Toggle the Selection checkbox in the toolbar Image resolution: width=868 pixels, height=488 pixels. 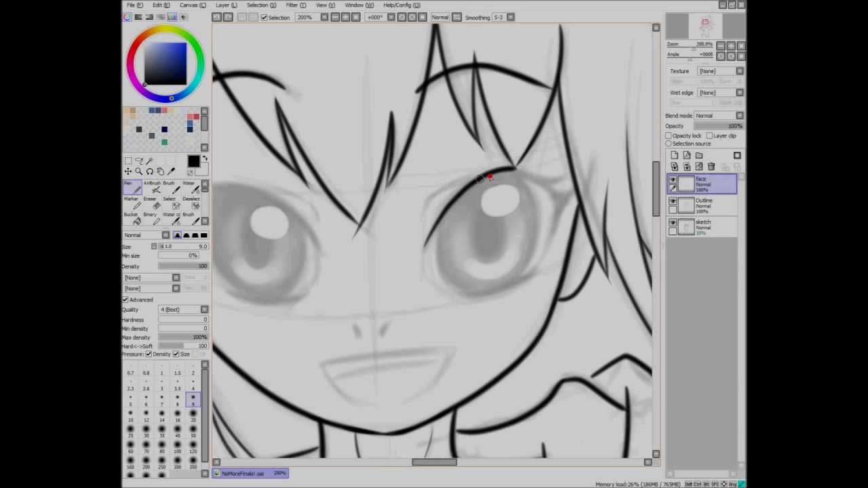264,18
